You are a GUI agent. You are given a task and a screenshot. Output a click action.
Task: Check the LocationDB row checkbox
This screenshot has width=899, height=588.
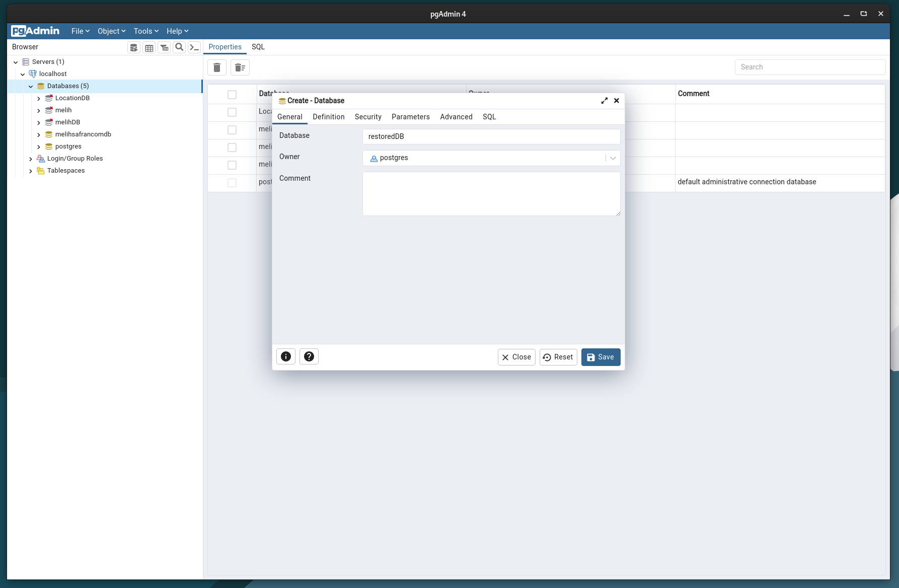point(232,112)
